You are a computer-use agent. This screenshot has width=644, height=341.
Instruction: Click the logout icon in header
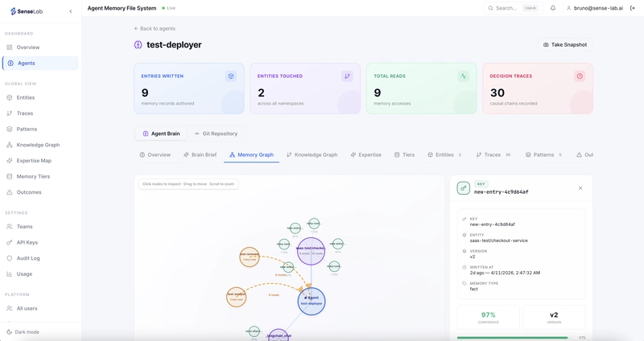click(x=632, y=8)
